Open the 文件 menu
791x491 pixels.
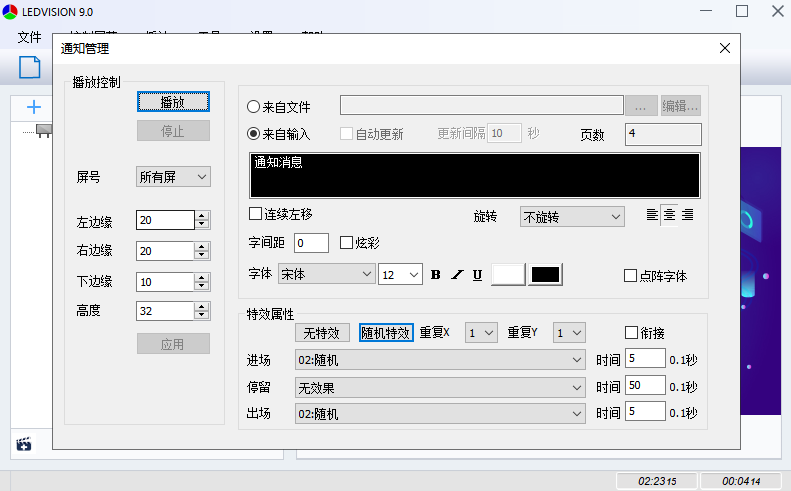pos(30,37)
